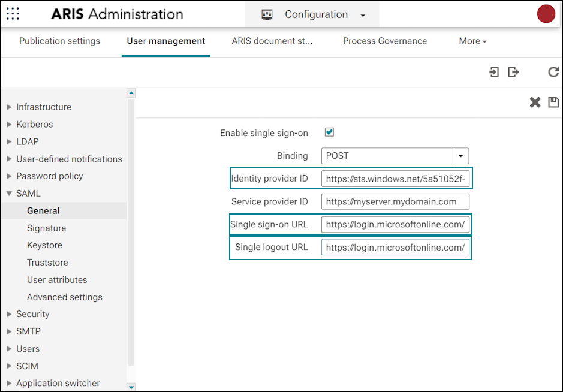Click the cancel X icon
Image resolution: width=563 pixels, height=392 pixels.
point(535,102)
